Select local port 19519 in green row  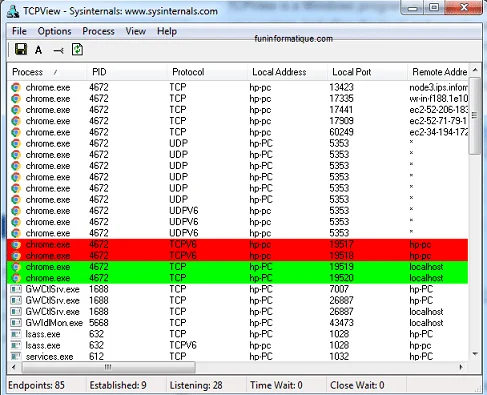341,267
